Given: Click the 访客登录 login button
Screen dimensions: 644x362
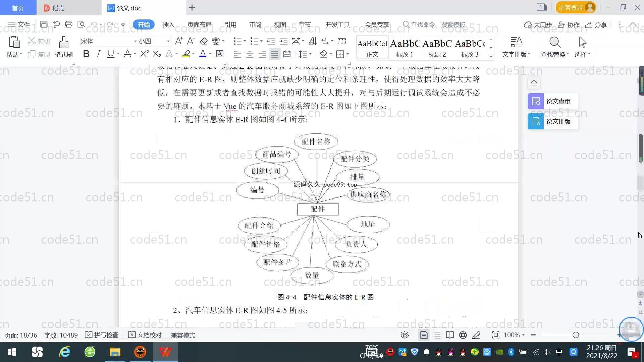Looking at the screenshot, I should click(x=576, y=7).
